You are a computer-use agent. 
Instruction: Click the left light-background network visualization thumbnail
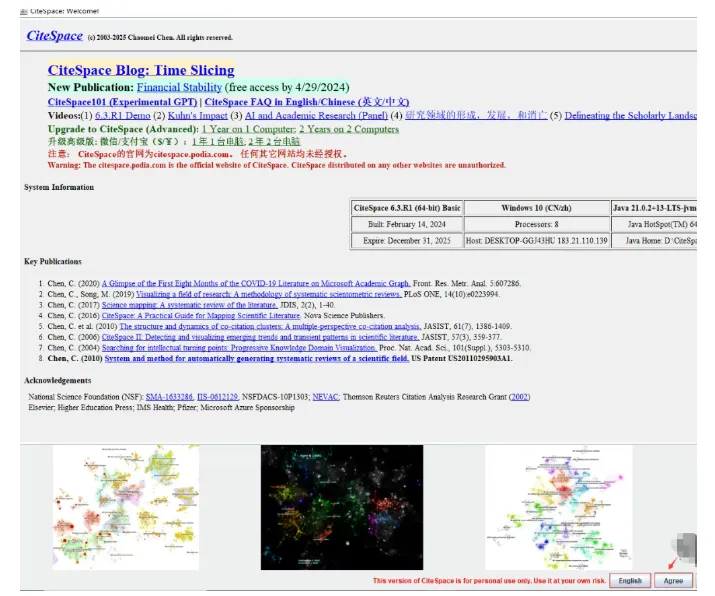coord(126,507)
